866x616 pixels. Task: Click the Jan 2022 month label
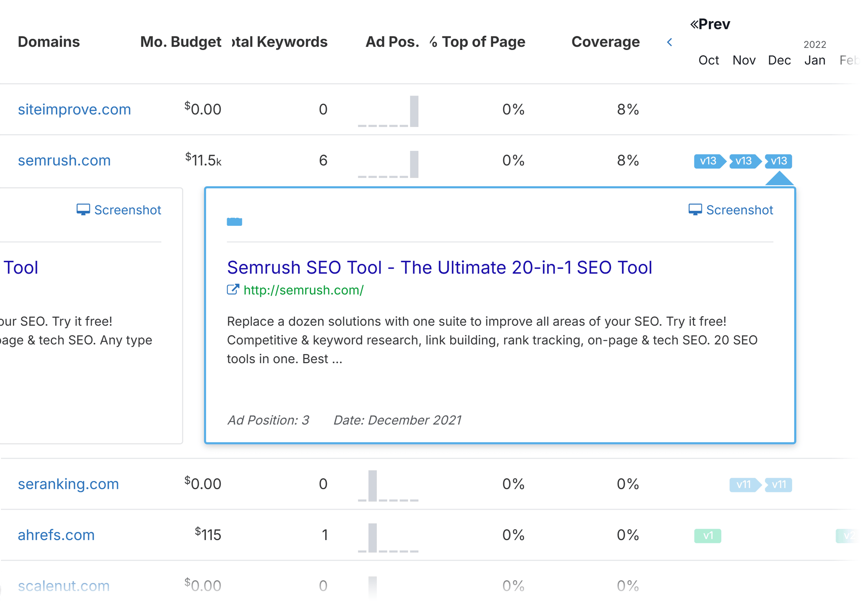(x=815, y=60)
